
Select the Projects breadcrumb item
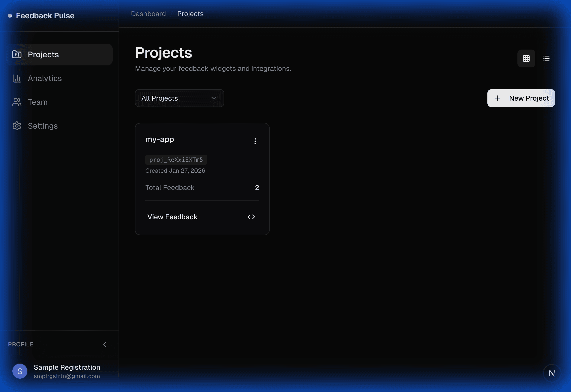(190, 14)
